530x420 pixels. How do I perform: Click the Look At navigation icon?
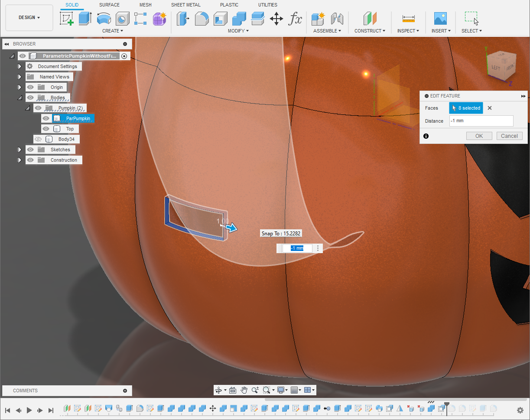click(x=232, y=390)
